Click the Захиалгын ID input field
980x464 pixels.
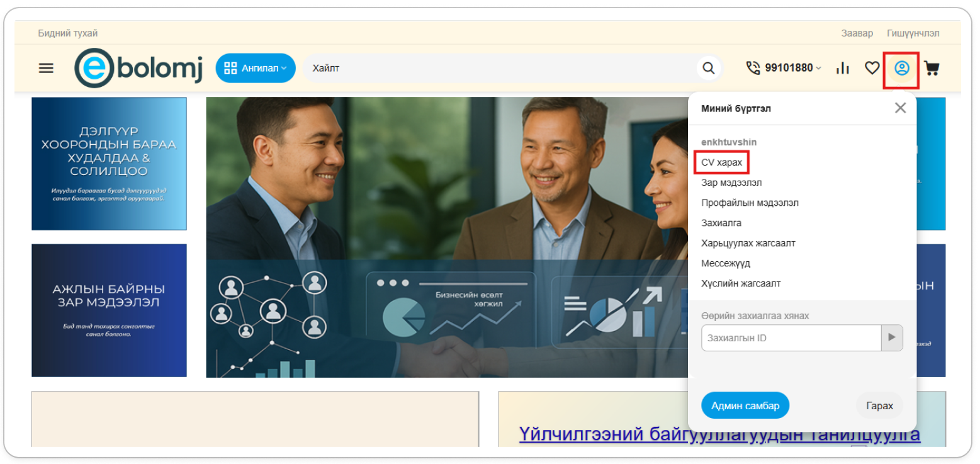(x=791, y=338)
